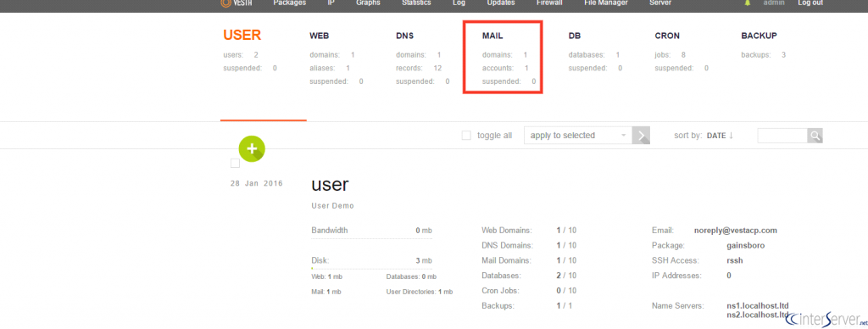Image resolution: width=868 pixels, height=329 pixels.
Task: Open the Log menu item
Action: [x=459, y=3]
